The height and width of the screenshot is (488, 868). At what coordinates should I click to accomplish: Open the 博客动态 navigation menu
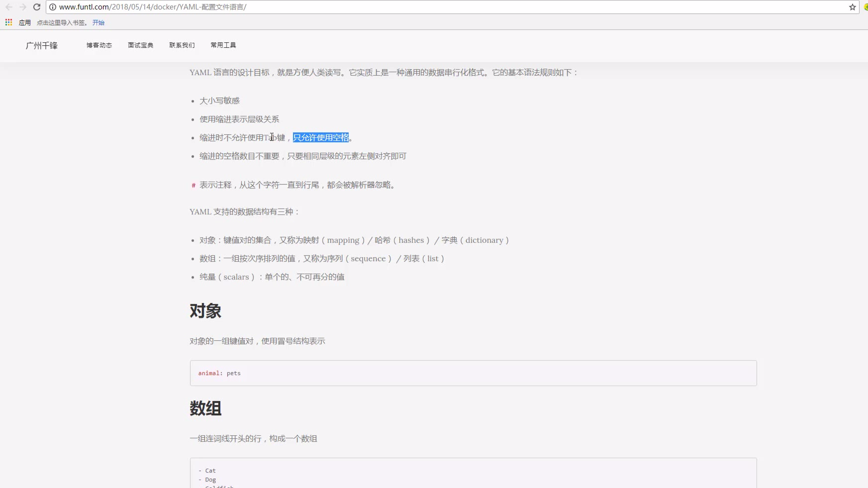point(99,45)
